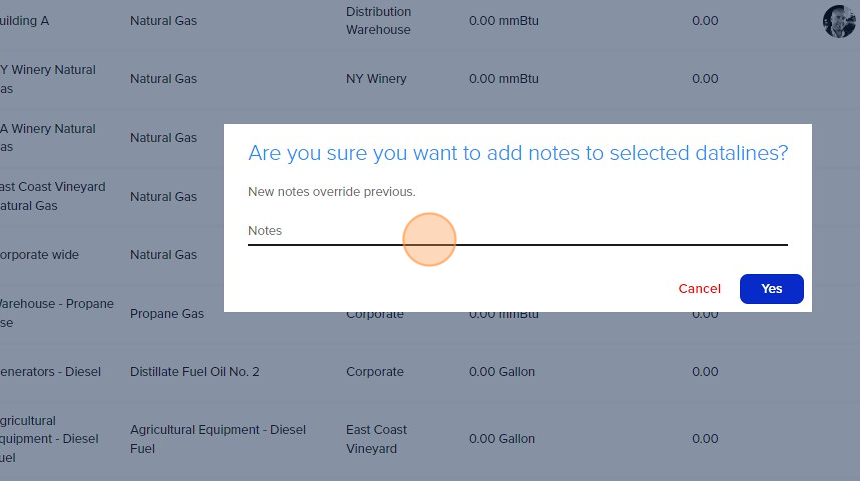Open the Corporate wide dataline
This screenshot has width=860, height=481.
(39, 254)
